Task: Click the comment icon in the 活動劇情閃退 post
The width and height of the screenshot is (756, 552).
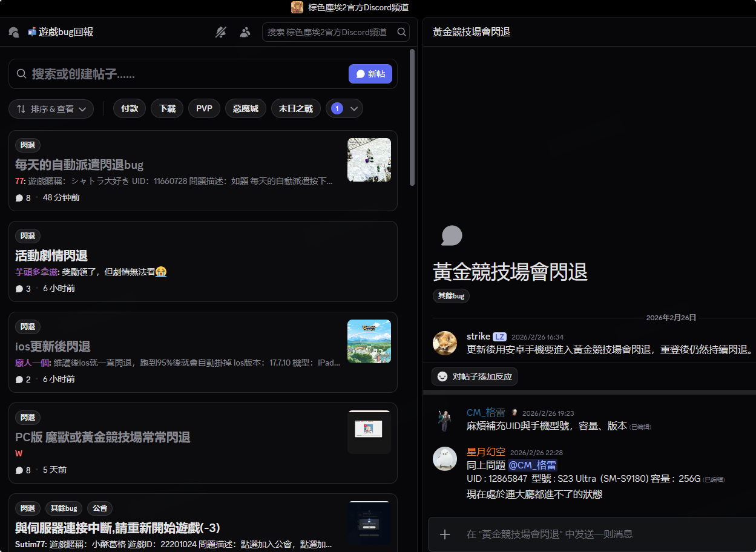Action: tap(19, 289)
